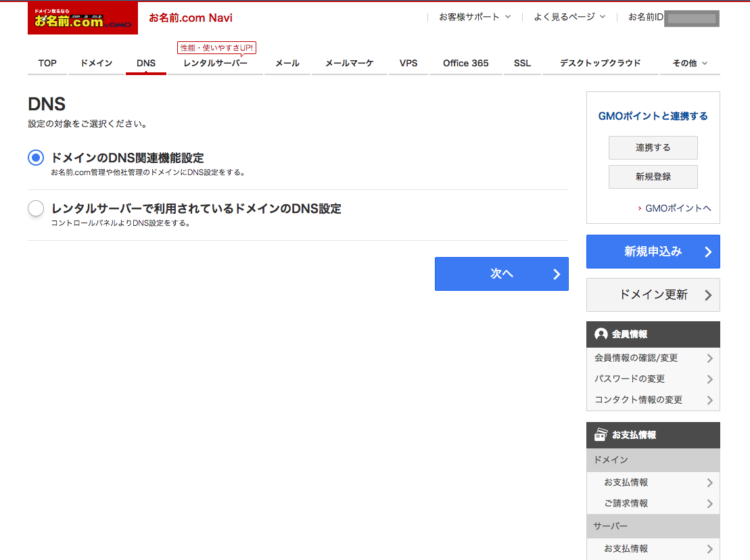Viewport: 750px width, 560px height.
Task: Click the 設定の対象をご選択ください。 text
Action: coord(87,124)
